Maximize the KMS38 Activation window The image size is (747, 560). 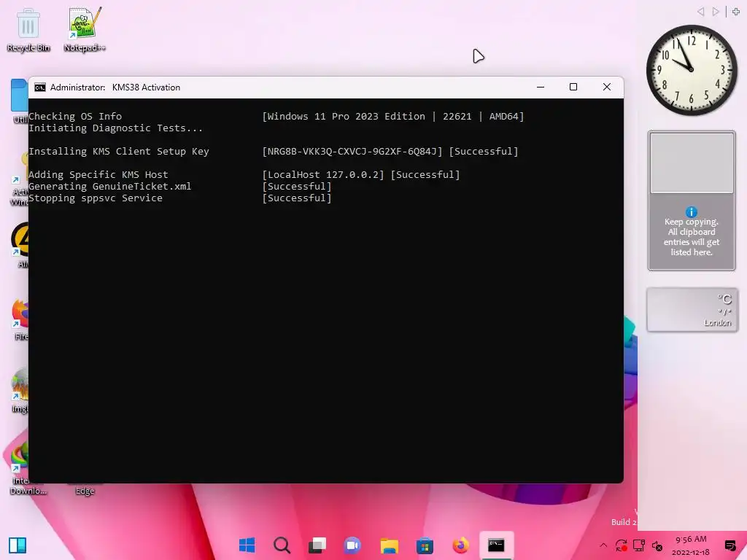click(573, 87)
